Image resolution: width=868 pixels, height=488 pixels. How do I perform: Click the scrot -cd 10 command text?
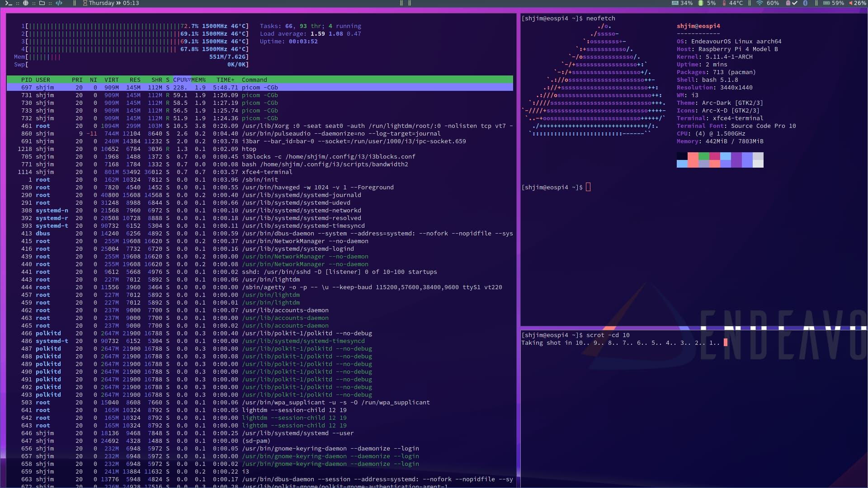pyautogui.click(x=608, y=335)
